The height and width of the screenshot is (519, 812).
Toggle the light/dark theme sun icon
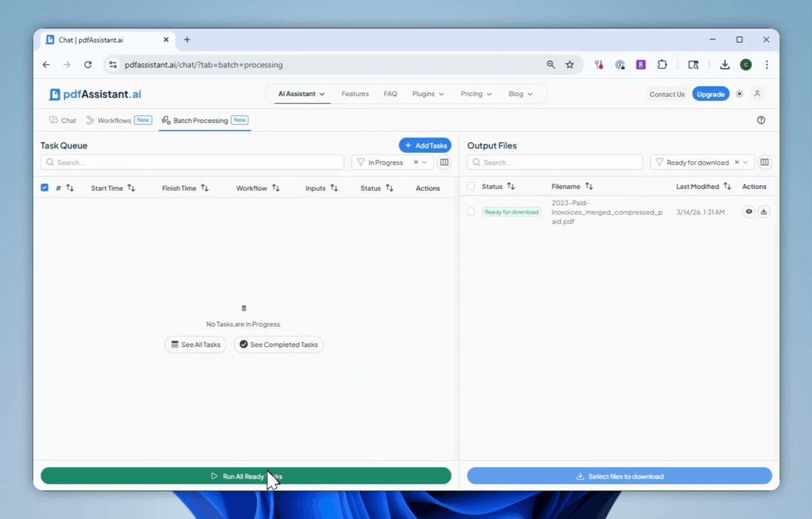tap(740, 94)
